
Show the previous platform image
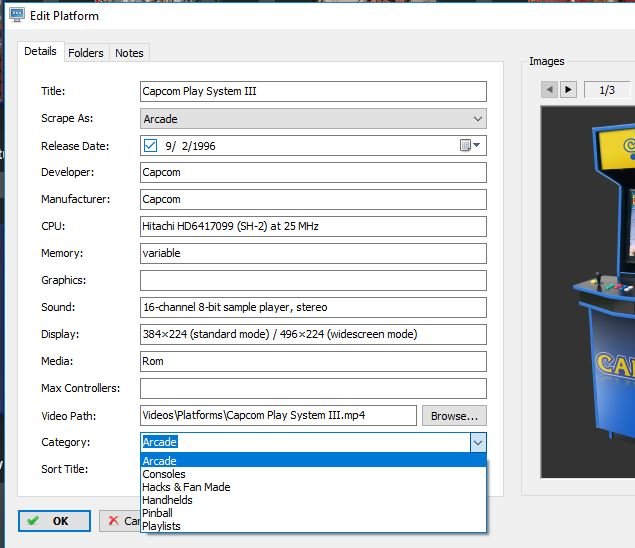point(549,90)
